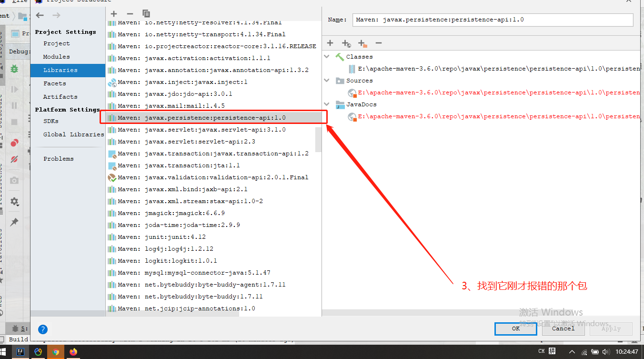This screenshot has width=644, height=359.
Task: Select Maven: javax.validation:validation-api:2.0.1.Final library
Action: coord(214,177)
